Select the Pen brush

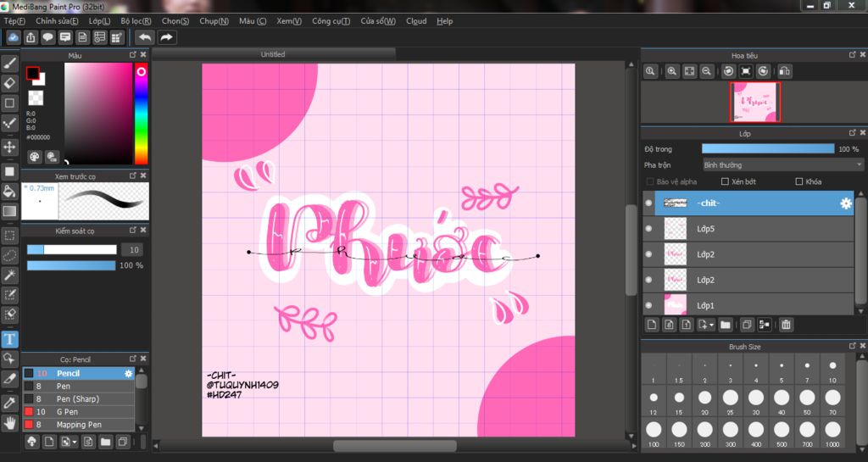coord(78,387)
